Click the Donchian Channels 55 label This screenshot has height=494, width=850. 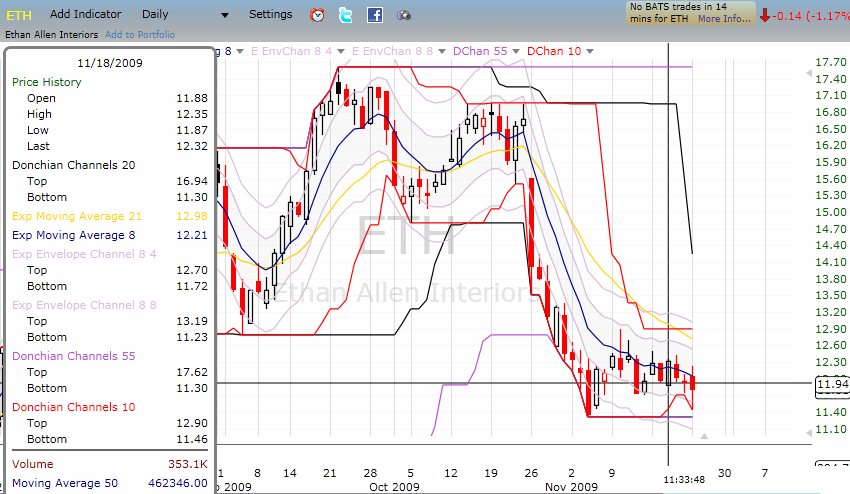click(74, 356)
